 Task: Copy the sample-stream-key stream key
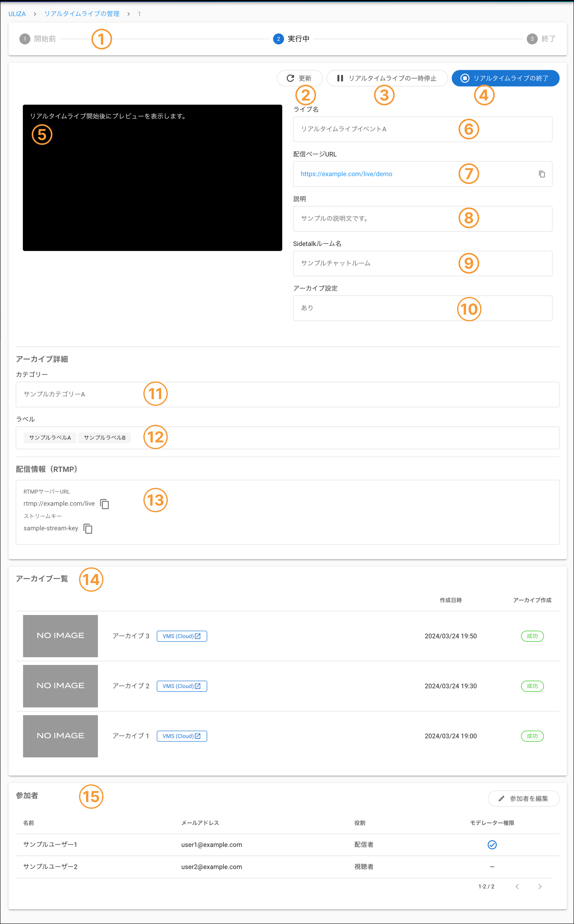coord(88,528)
